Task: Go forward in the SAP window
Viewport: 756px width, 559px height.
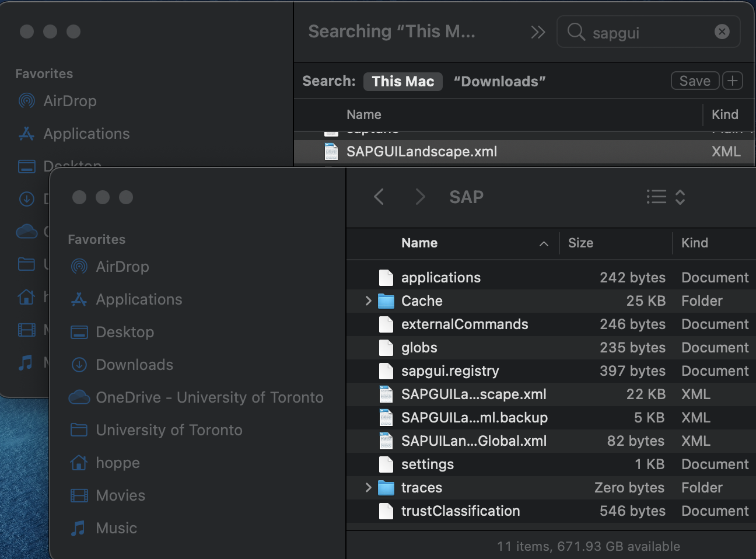Action: click(x=420, y=197)
